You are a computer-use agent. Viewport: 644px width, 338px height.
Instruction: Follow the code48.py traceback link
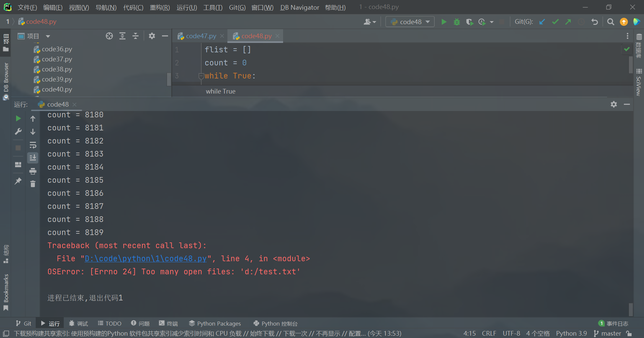146,259
